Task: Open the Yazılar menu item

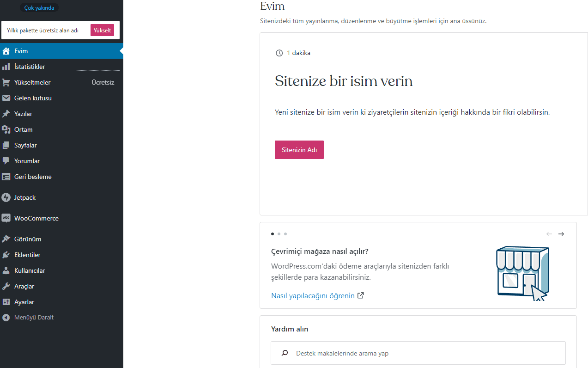Action: coord(23,114)
